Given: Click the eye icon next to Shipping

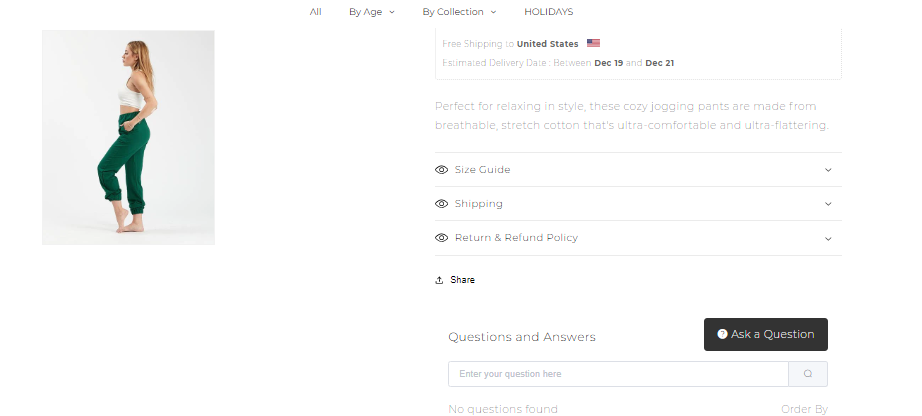Looking at the screenshot, I should (x=441, y=204).
